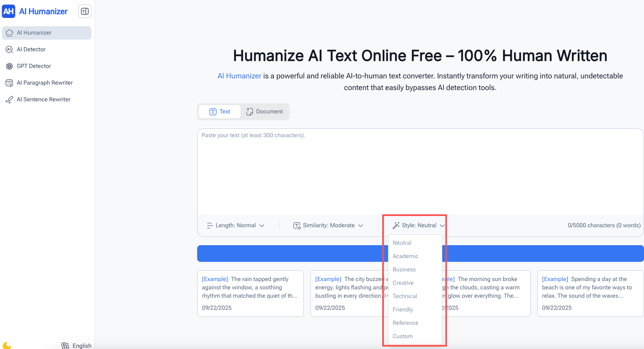Open the Length: Normal dropdown
The image size is (644, 349).
pos(236,226)
